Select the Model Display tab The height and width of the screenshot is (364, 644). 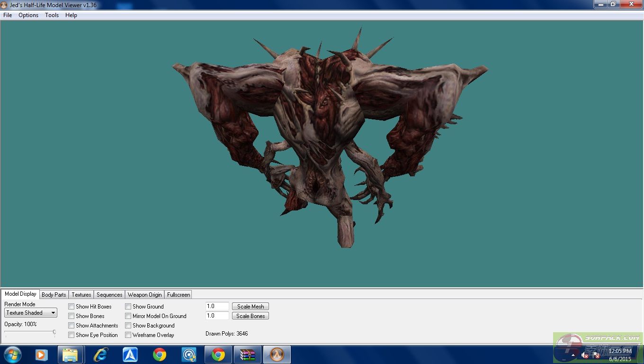tap(20, 294)
